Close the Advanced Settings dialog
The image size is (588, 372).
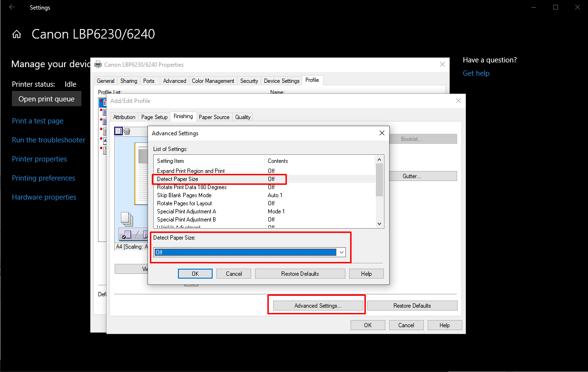click(382, 133)
